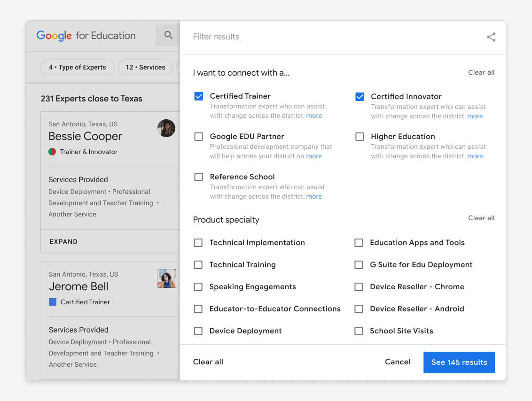Check the Higher Education checkbox
This screenshot has height=401, width=532.
coord(360,137)
